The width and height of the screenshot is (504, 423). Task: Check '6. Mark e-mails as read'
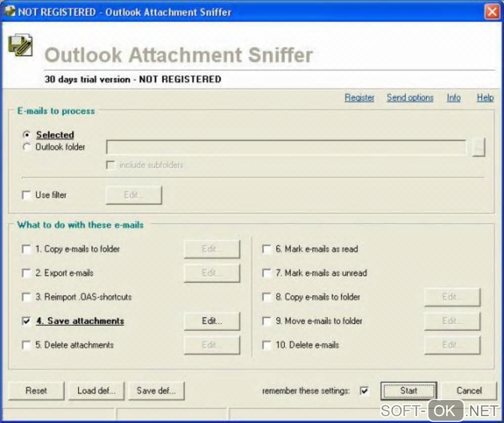point(266,249)
